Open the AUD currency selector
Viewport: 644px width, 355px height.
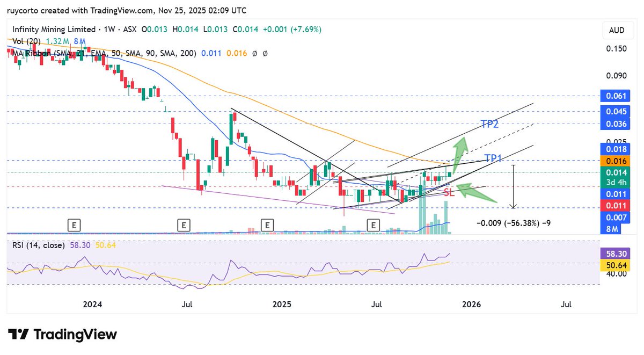click(x=617, y=30)
